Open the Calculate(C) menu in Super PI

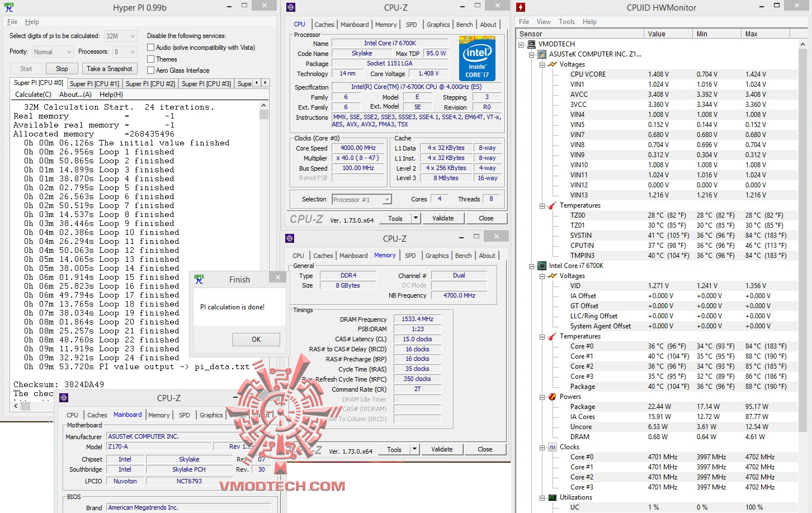point(33,95)
